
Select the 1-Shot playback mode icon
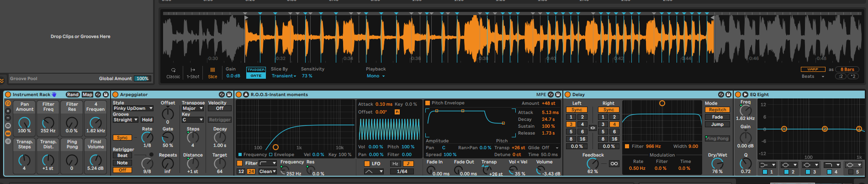(x=193, y=73)
